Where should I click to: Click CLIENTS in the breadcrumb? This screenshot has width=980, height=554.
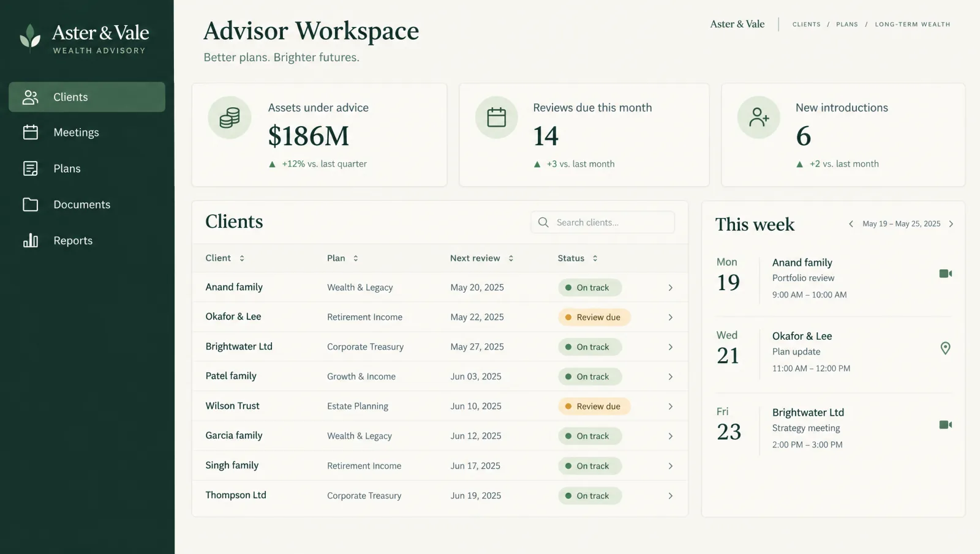[x=806, y=24]
